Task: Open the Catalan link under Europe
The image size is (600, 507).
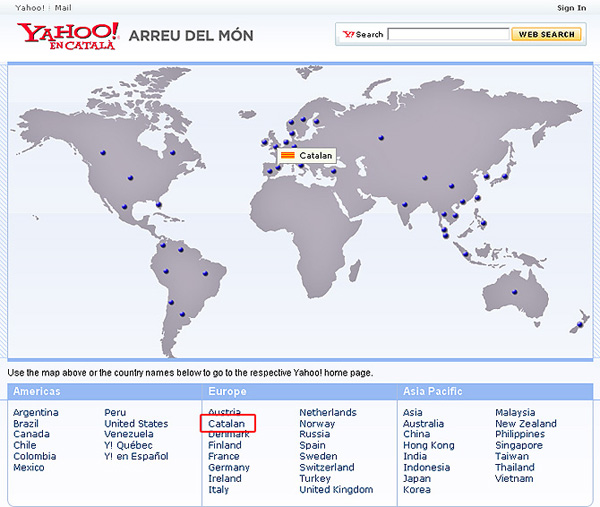Action: 227,424
